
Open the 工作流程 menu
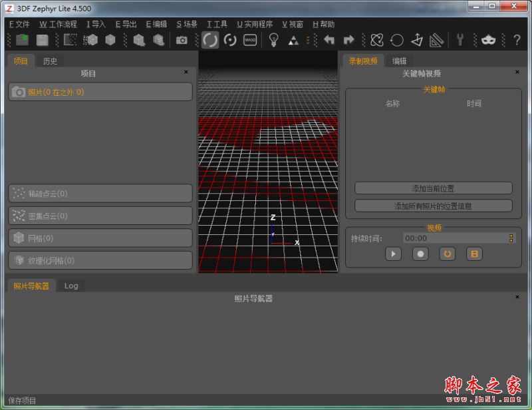point(58,24)
